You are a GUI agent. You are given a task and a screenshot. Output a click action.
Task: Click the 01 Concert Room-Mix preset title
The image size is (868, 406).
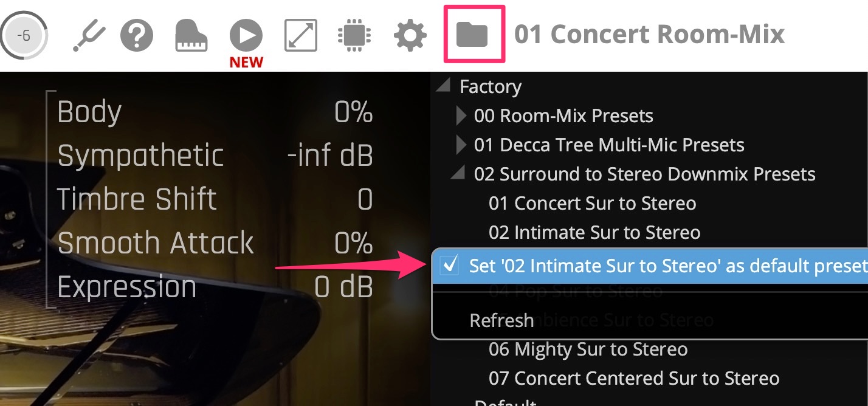pos(649,35)
